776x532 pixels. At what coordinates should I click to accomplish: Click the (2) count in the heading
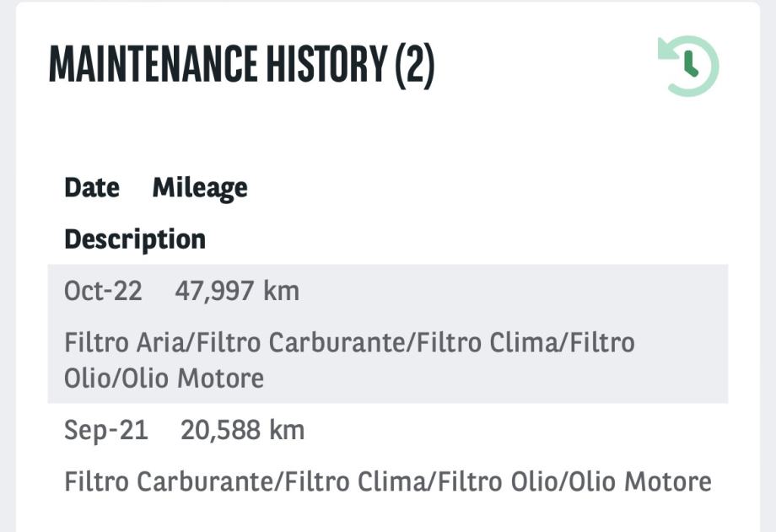pyautogui.click(x=414, y=65)
